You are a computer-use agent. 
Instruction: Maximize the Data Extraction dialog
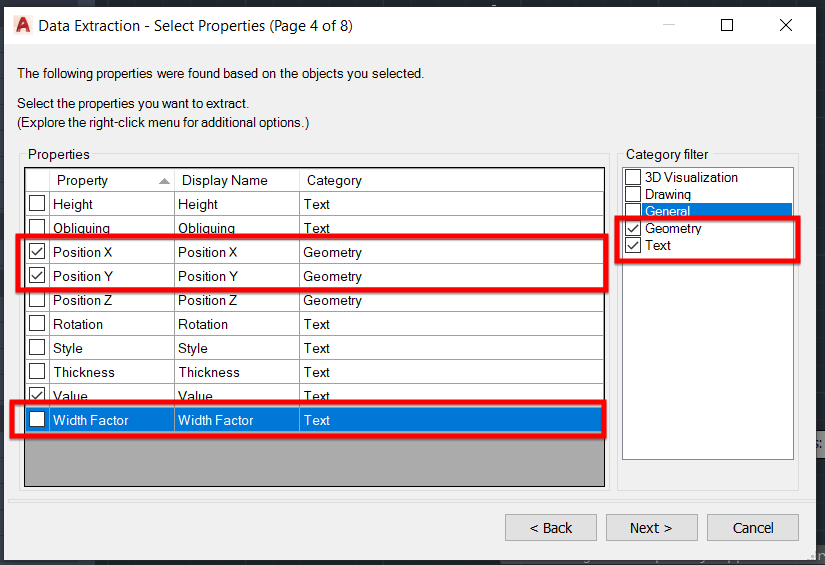pyautogui.click(x=727, y=25)
